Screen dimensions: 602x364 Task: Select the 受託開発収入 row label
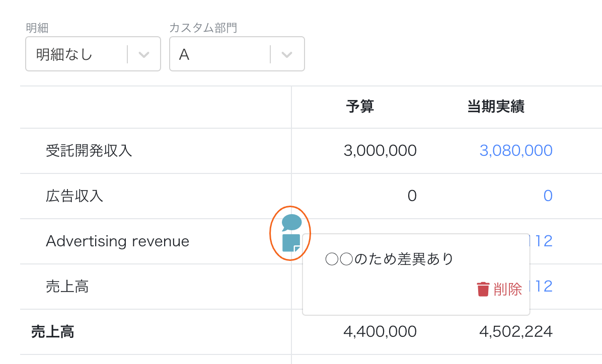click(x=89, y=150)
